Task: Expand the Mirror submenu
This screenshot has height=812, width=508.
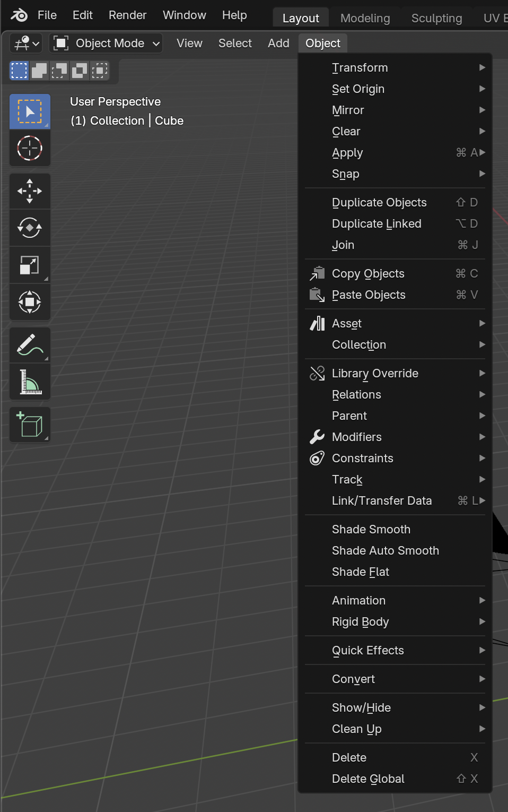Action: (395, 110)
